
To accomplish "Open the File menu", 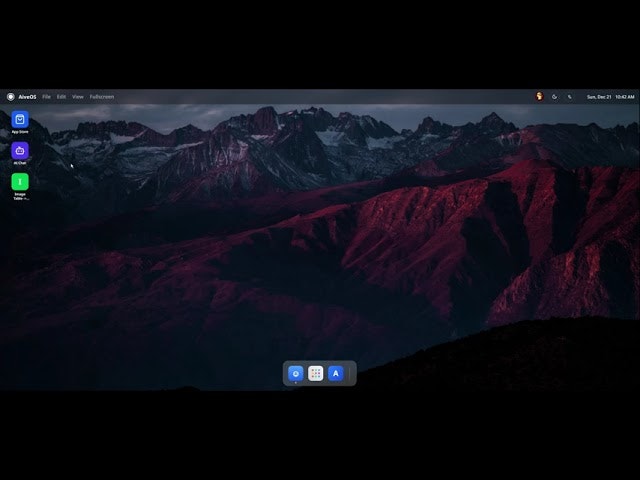I will pos(47,97).
